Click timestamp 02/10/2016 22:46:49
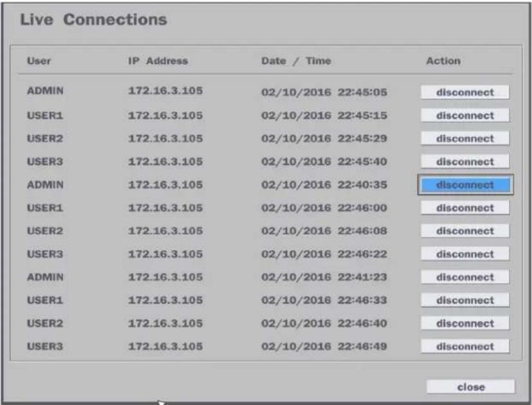This screenshot has width=532, height=405. click(324, 346)
